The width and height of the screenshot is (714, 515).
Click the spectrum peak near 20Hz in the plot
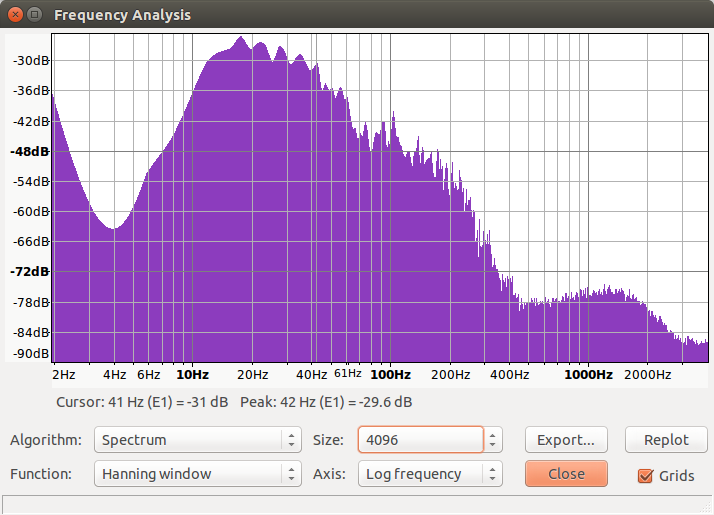(x=241, y=38)
